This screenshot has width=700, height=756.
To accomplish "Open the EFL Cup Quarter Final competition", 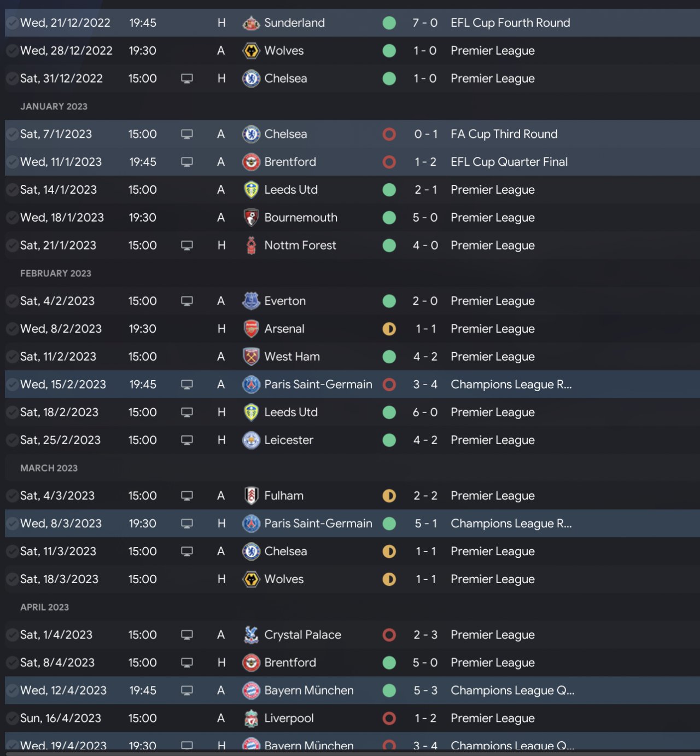I will point(509,162).
